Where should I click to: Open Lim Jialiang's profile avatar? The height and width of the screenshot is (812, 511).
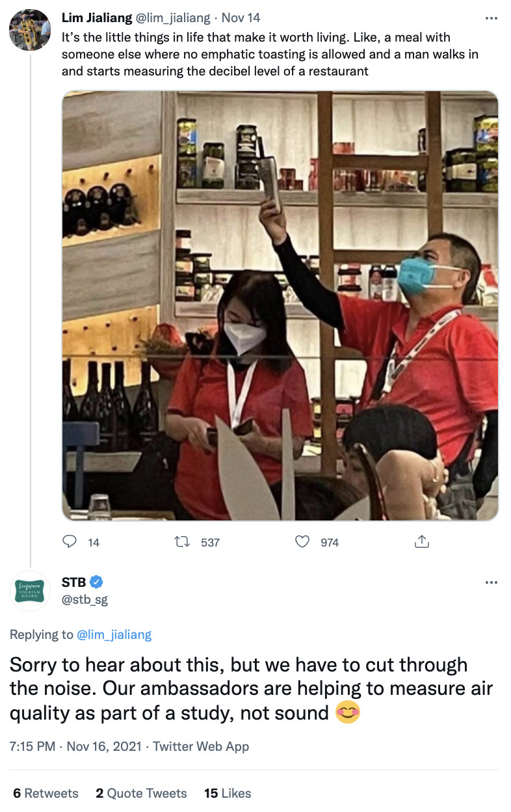click(30, 30)
